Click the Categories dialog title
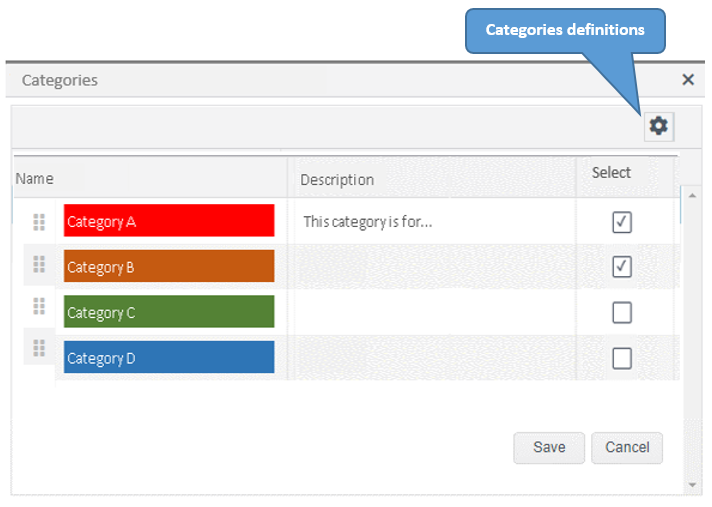Viewport: 712px width, 507px height. click(59, 80)
